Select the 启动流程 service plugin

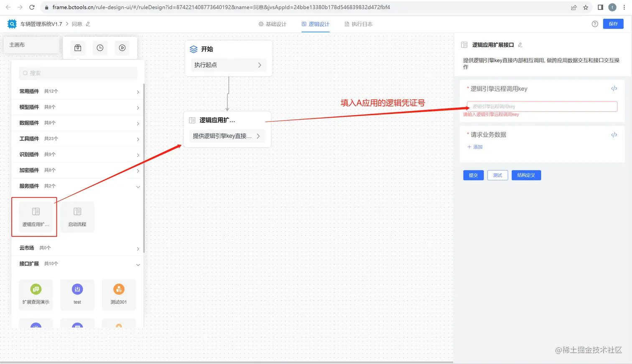point(77,217)
